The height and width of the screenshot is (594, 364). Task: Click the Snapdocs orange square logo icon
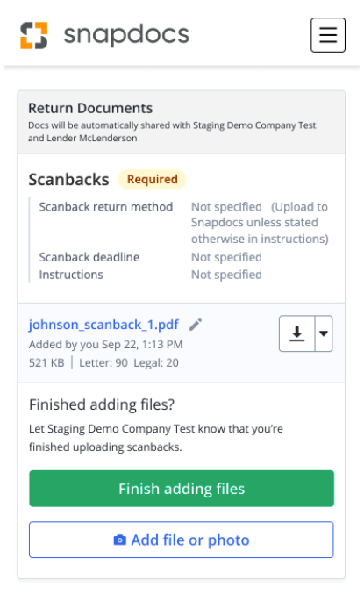click(34, 35)
